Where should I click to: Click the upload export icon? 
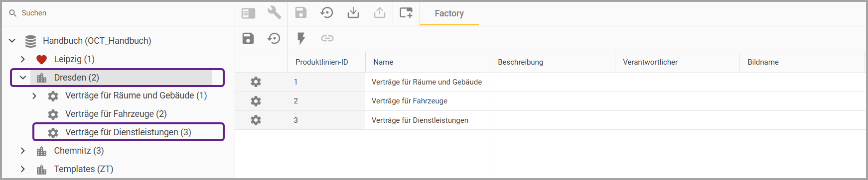(x=380, y=12)
